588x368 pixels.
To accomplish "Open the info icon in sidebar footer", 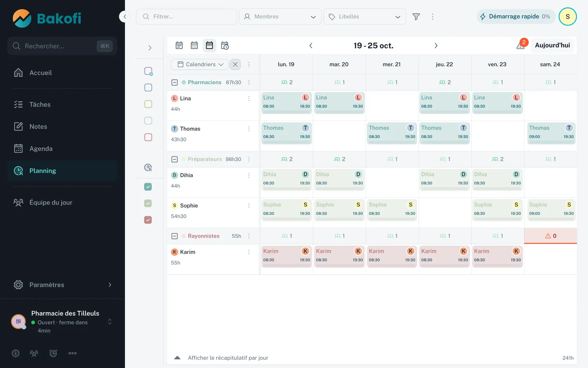I will click(x=15, y=353).
